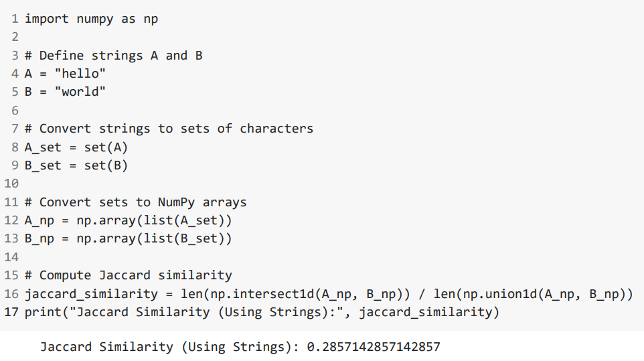This screenshot has height=361, width=644.
Task: Click the "# Compute Jaccard similarity" comment
Action: point(128,275)
